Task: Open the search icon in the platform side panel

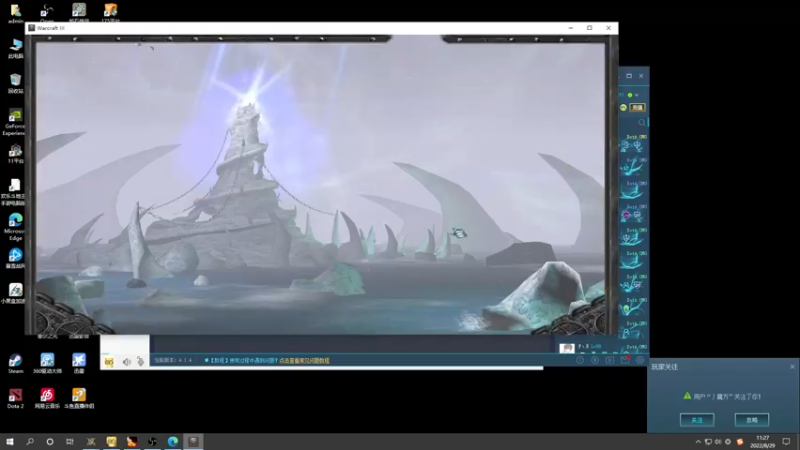Action: 641,122
